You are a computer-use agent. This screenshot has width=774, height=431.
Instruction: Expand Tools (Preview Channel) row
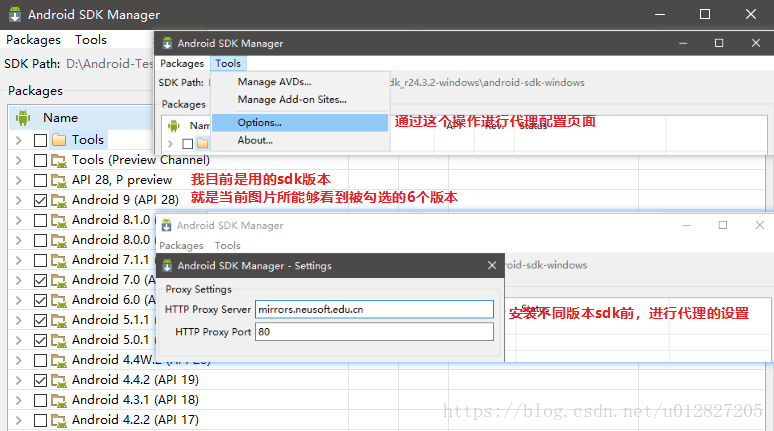(19, 160)
